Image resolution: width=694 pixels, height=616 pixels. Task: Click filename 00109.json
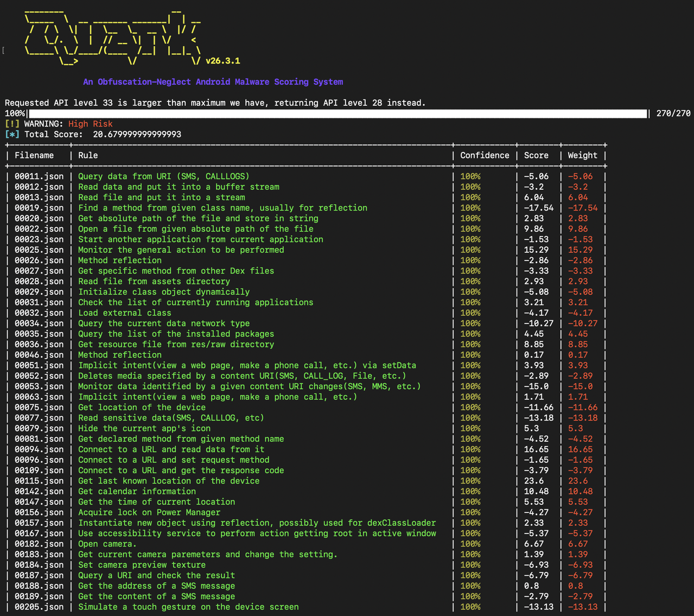[39, 470]
